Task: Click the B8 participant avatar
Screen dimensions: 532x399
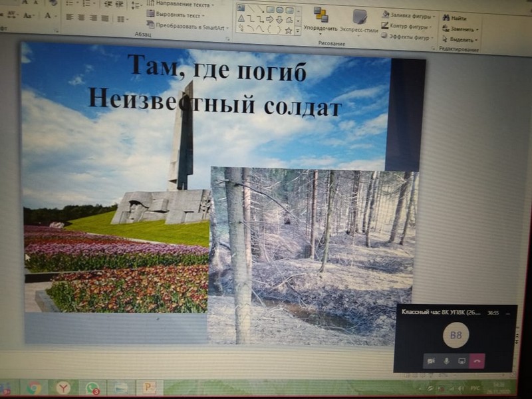Action: (x=456, y=336)
